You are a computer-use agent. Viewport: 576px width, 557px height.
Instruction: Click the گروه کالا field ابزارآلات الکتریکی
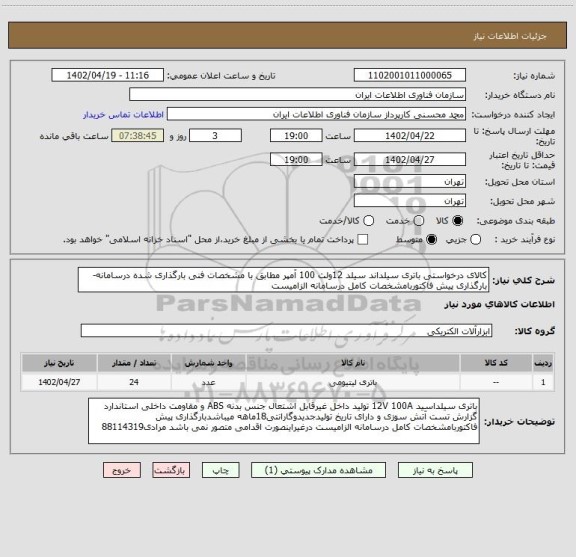pos(287,331)
